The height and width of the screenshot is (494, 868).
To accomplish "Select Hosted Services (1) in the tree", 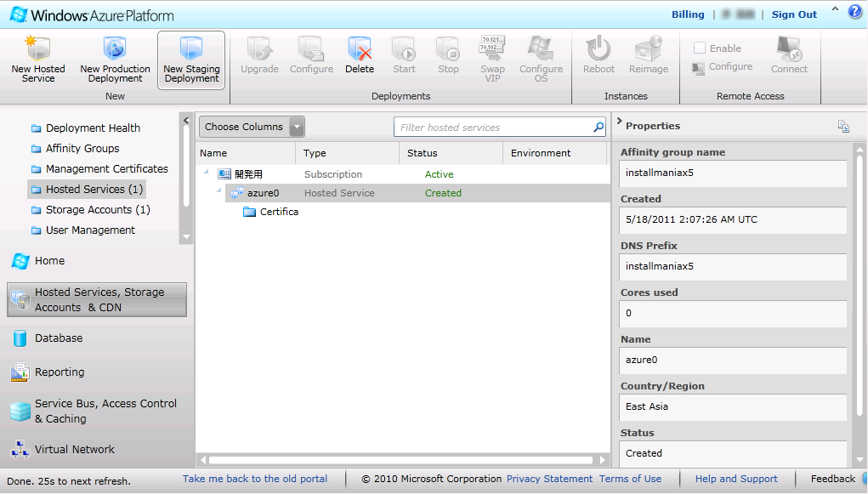I will [x=87, y=190].
